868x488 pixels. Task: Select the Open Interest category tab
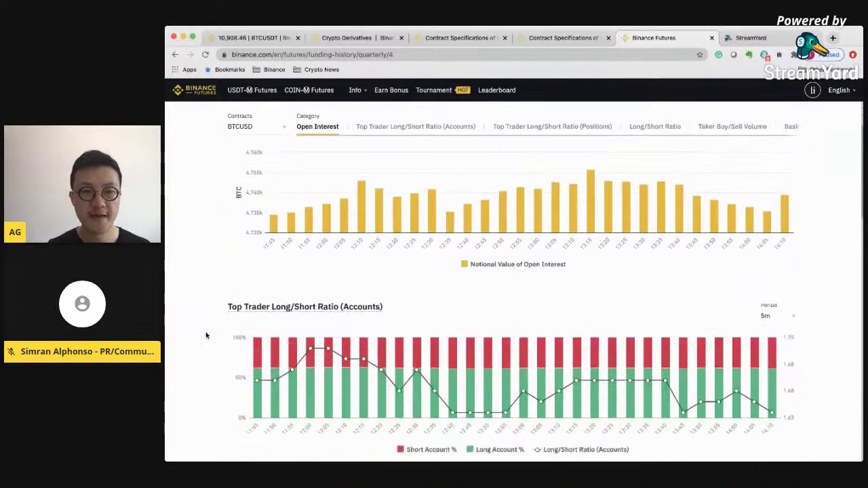[317, 127]
